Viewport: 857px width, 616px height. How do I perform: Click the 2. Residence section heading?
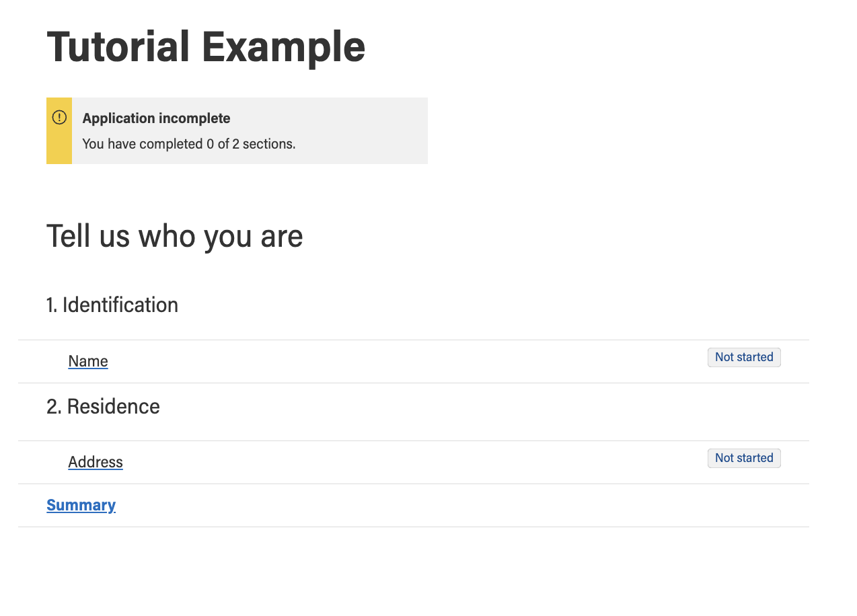click(103, 406)
